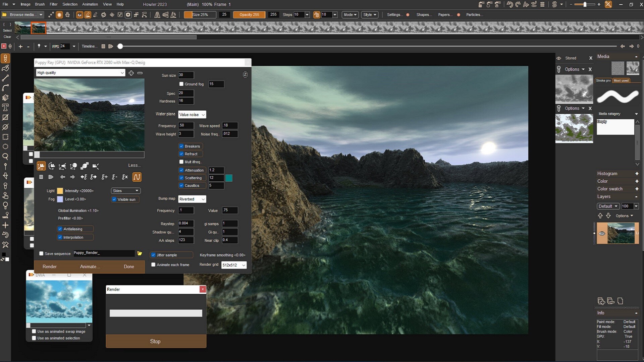Open the Bump map dropdown showing Riverbed
Viewport: 644px width, 362px height.
point(192,199)
